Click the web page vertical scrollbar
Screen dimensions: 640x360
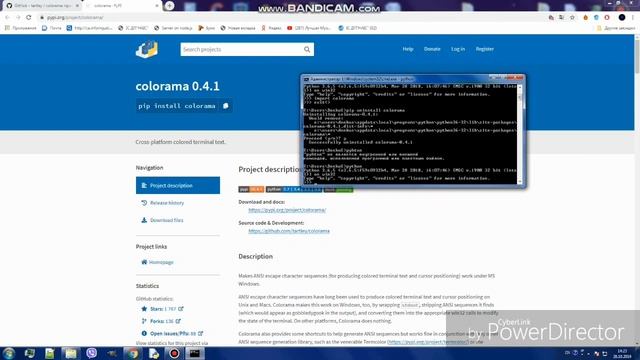point(637,190)
